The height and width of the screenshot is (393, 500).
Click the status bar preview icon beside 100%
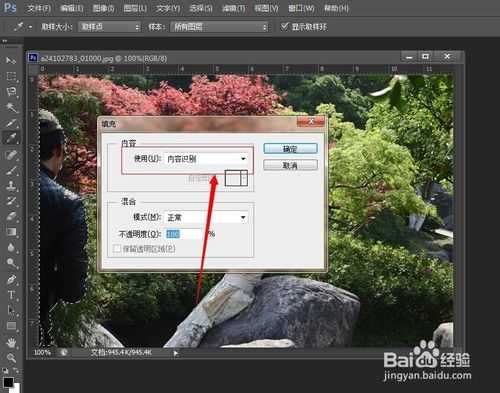(63, 352)
